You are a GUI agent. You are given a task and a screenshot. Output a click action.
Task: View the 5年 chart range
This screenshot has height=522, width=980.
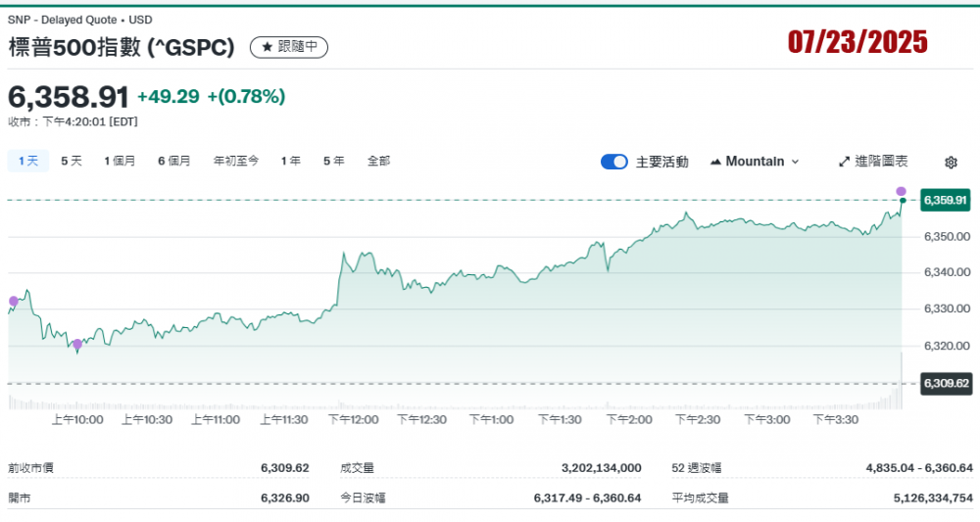click(x=333, y=161)
